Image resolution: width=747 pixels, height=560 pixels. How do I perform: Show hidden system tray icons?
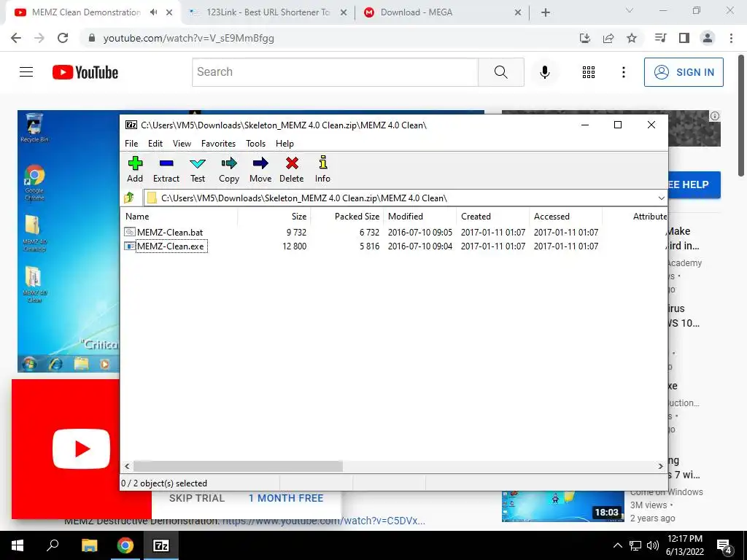tap(617, 545)
